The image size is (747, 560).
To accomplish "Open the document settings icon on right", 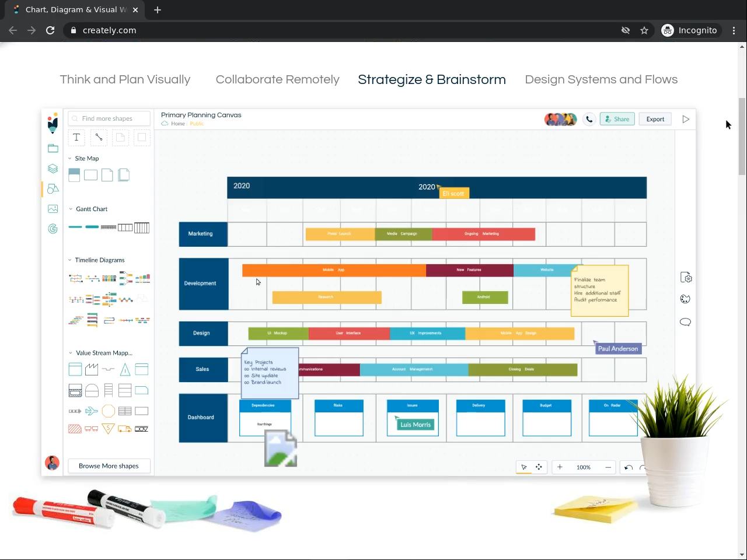I will click(x=686, y=277).
